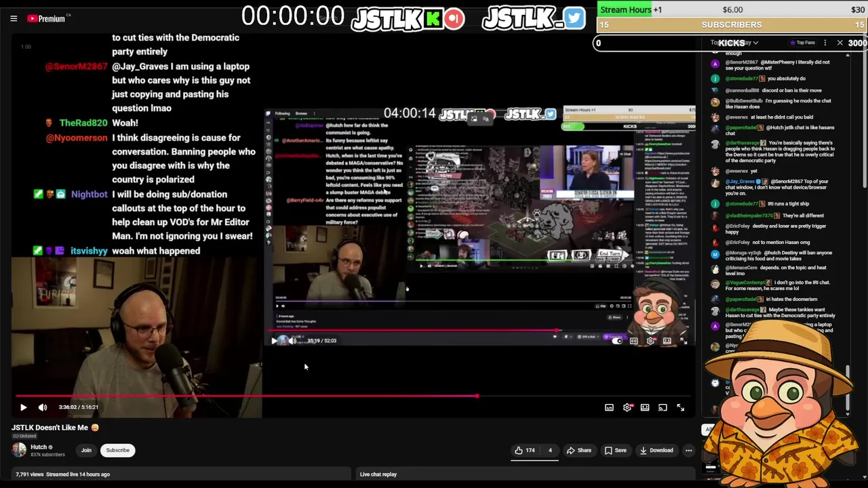
Task: Seek using the red video progress bar
Action: pyautogui.click(x=353, y=396)
